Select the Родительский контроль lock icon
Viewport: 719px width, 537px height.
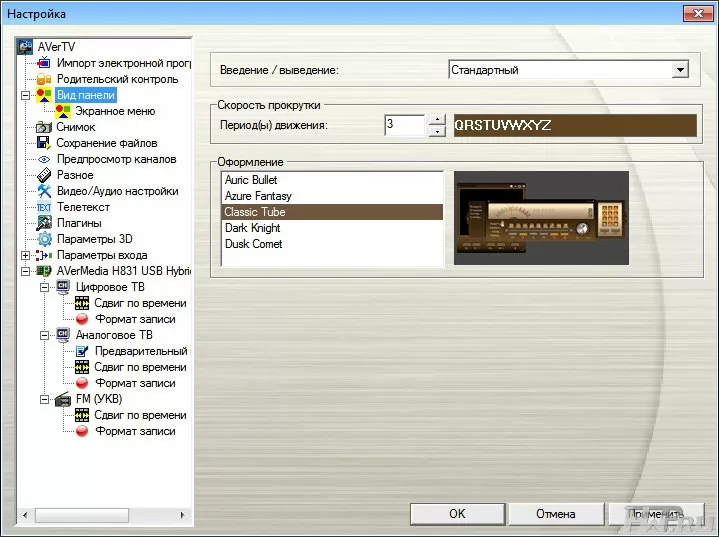pyautogui.click(x=44, y=79)
